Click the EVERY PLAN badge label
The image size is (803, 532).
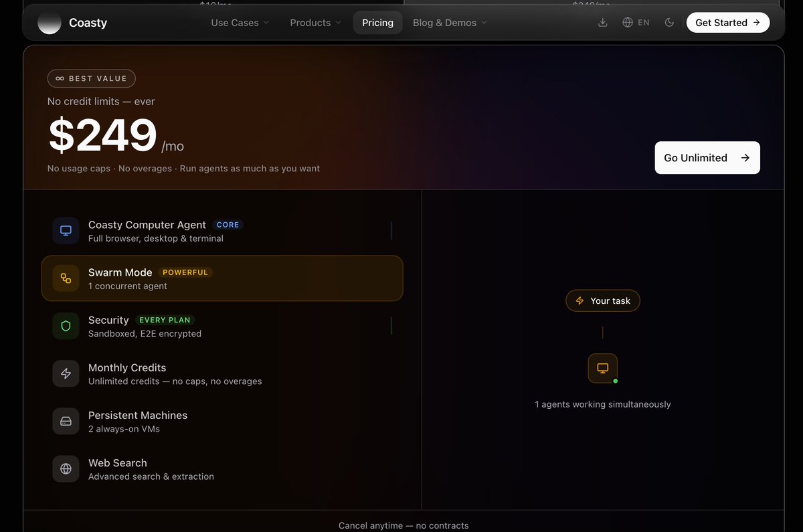[165, 320]
